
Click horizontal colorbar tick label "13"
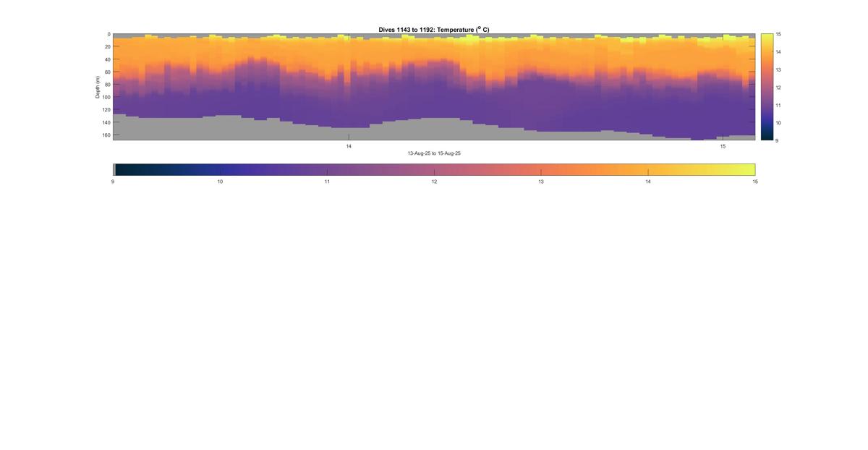[x=541, y=182]
